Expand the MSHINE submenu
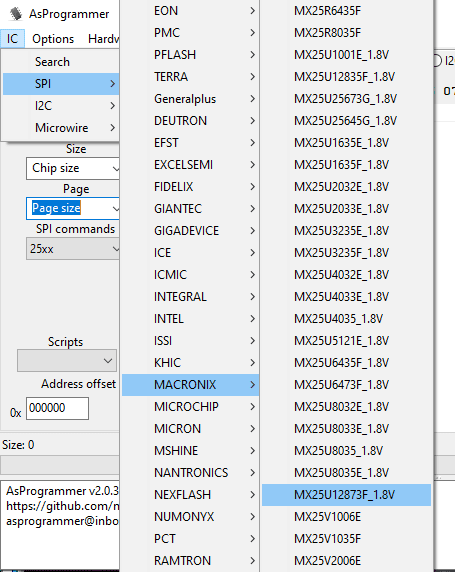Viewport: 455px width, 572px height. coord(190,451)
